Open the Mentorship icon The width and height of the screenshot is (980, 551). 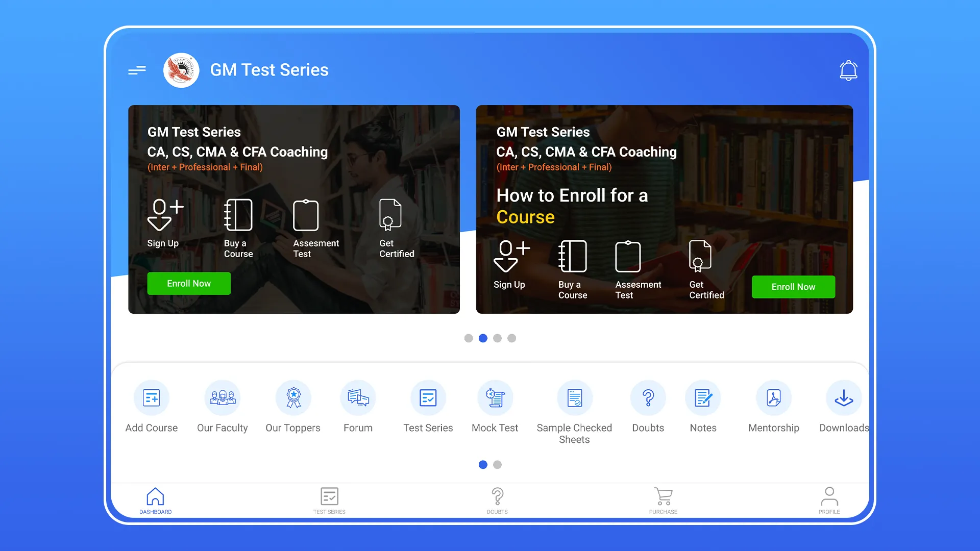tap(774, 398)
